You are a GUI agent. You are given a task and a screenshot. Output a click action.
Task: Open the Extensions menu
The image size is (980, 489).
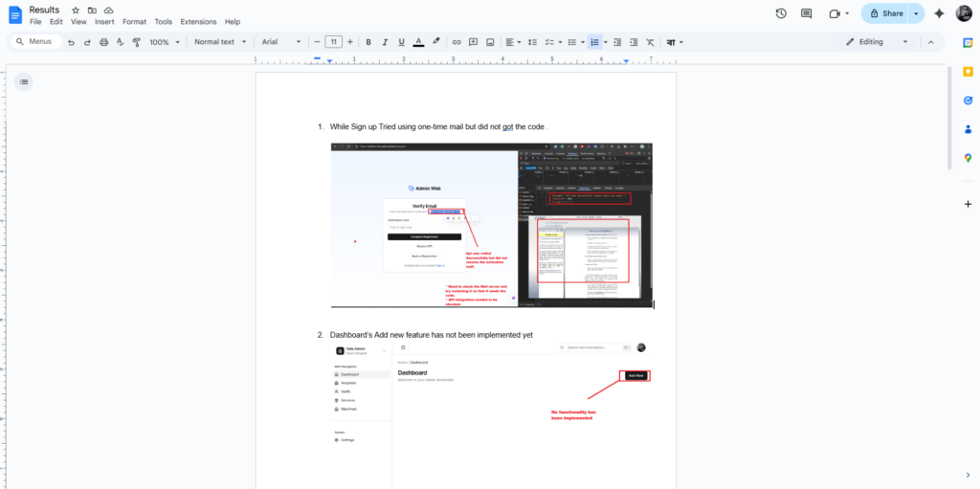click(199, 21)
